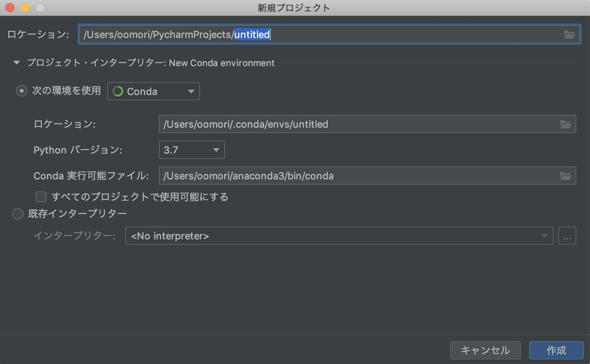Click the folder icon beside the untitled env path
The image size is (590, 364).
click(x=566, y=124)
